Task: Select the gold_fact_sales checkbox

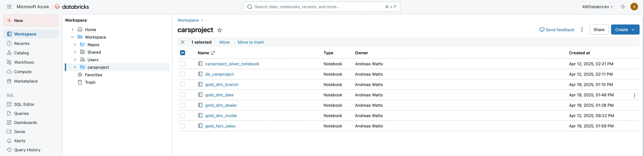Action: click(183, 126)
